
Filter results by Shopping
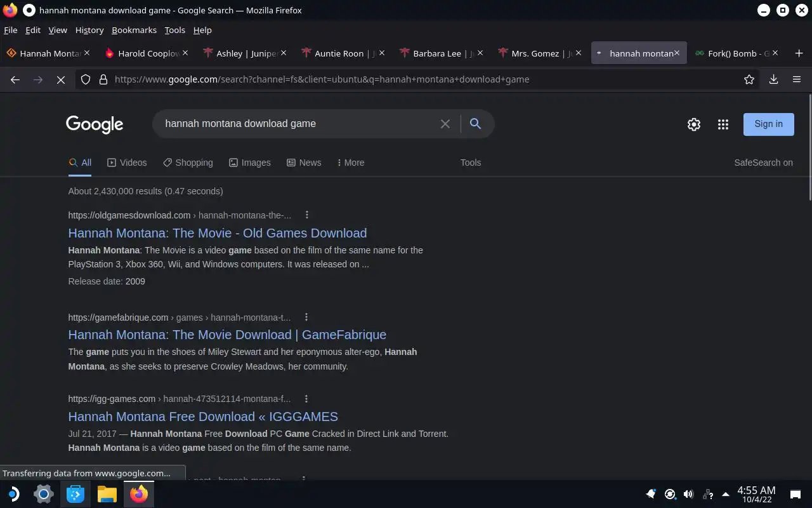point(188,163)
